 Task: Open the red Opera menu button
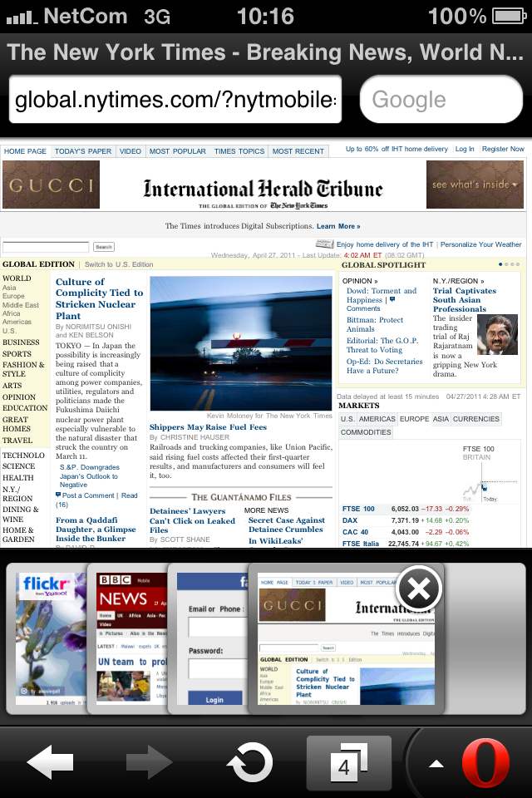click(485, 763)
